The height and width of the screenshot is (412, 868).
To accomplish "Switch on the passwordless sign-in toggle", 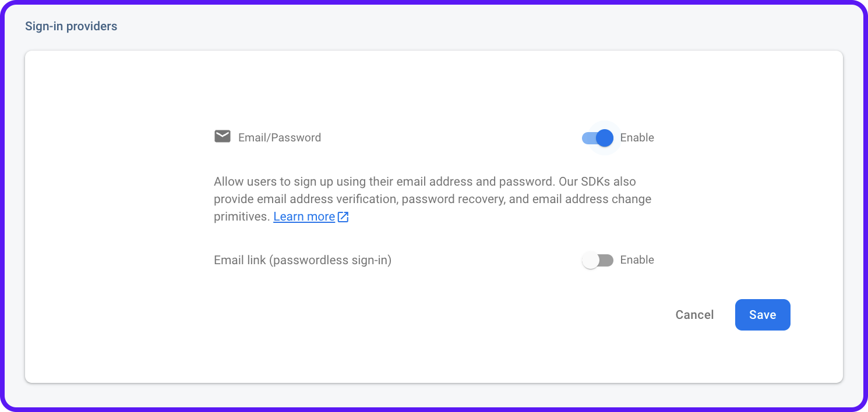I will pyautogui.click(x=597, y=260).
